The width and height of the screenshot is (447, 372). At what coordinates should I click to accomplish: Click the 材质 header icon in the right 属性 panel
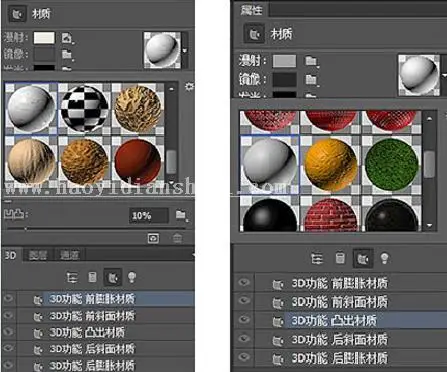[x=255, y=33]
